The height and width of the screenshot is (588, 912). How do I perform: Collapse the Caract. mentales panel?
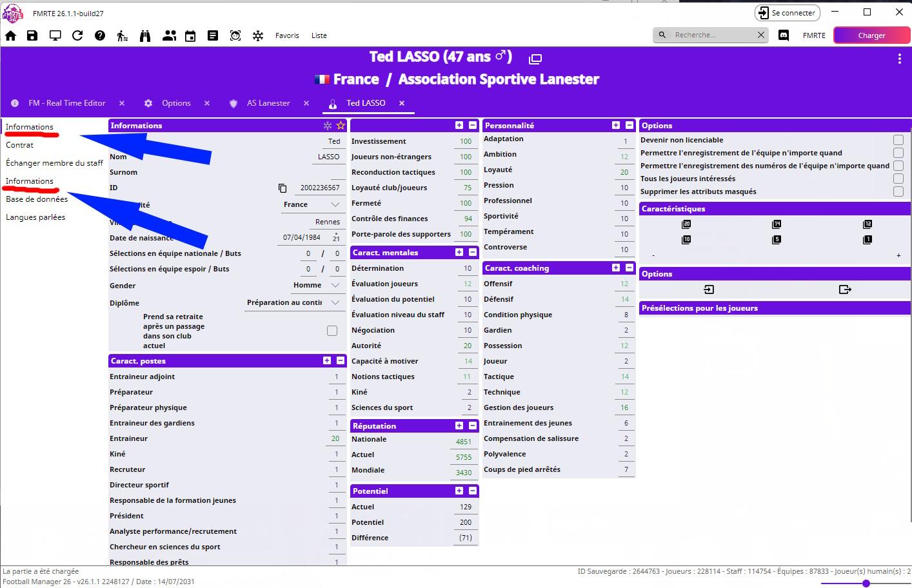473,253
